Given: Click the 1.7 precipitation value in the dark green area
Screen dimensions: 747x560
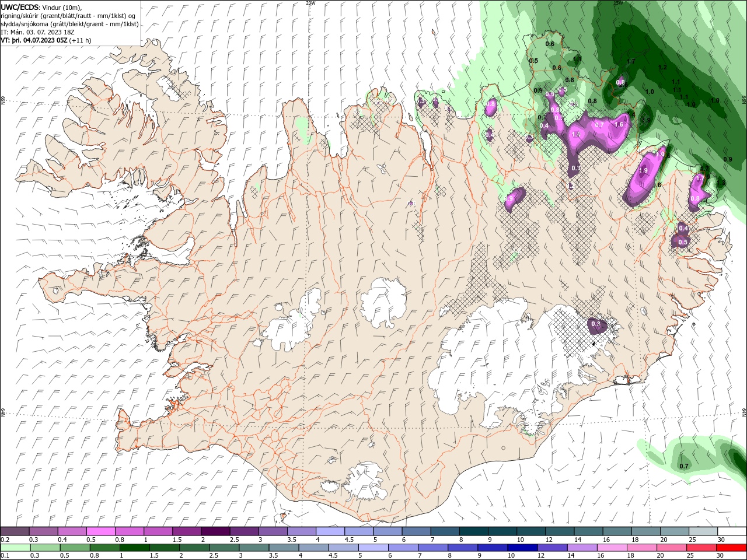Looking at the screenshot, I should [x=631, y=61].
